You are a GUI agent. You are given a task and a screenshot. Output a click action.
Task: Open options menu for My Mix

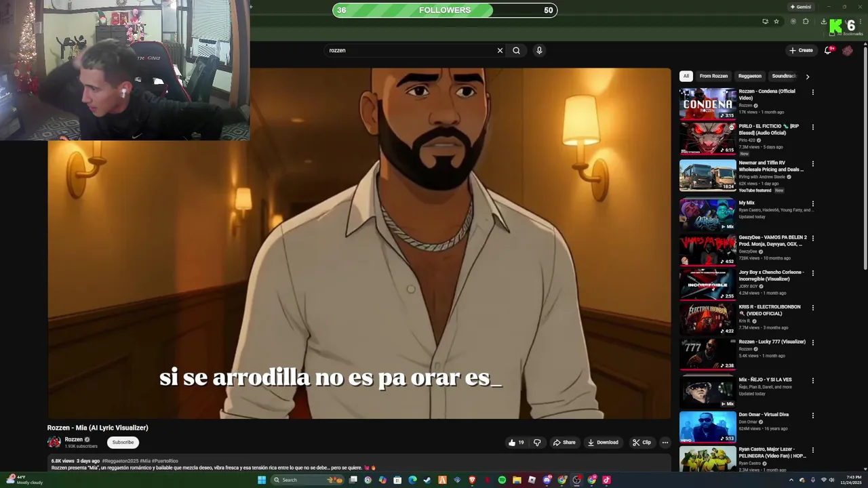coord(812,203)
